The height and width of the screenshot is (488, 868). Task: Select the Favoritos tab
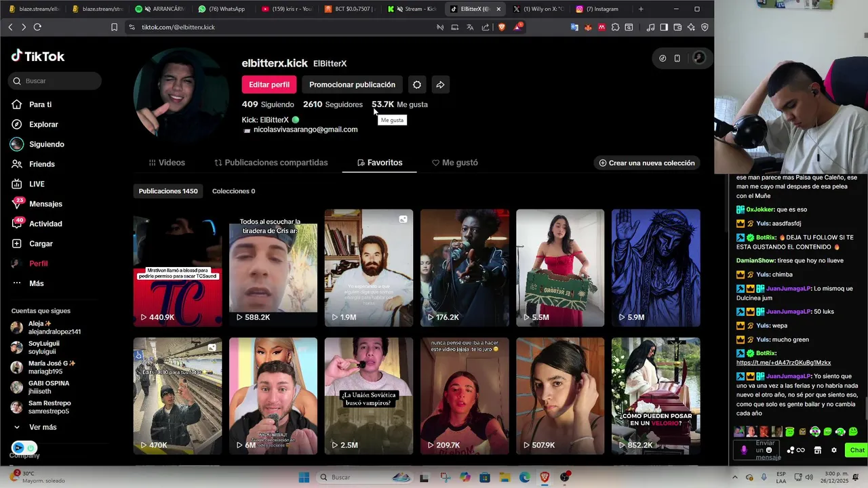379,163
